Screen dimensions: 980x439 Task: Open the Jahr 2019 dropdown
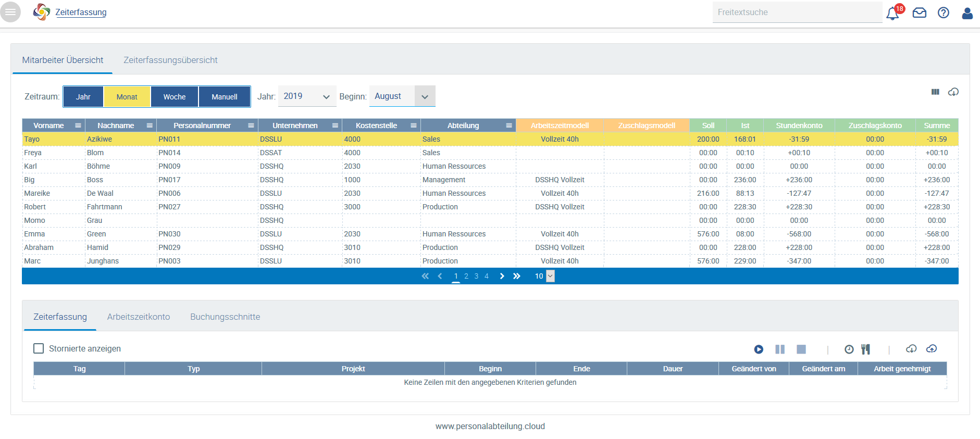coord(307,96)
